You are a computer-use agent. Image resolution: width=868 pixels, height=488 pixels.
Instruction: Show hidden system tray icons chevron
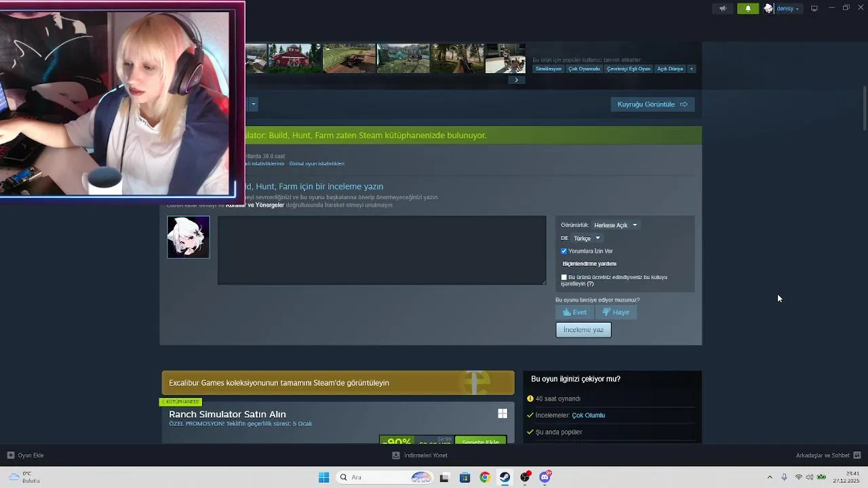point(770,477)
